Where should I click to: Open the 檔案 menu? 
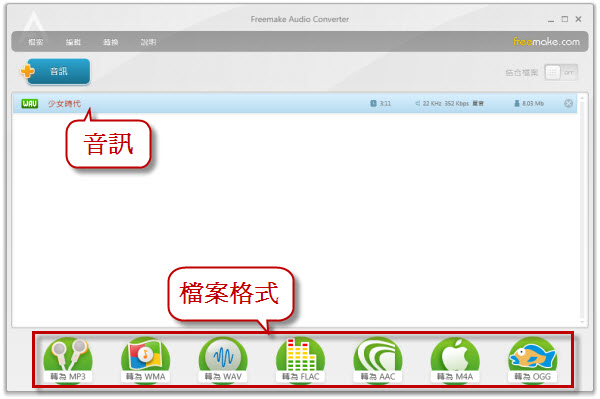[x=36, y=42]
